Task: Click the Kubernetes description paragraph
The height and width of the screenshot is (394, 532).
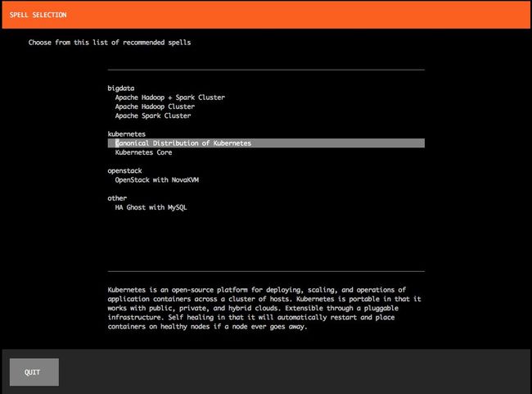Action: (x=264, y=308)
